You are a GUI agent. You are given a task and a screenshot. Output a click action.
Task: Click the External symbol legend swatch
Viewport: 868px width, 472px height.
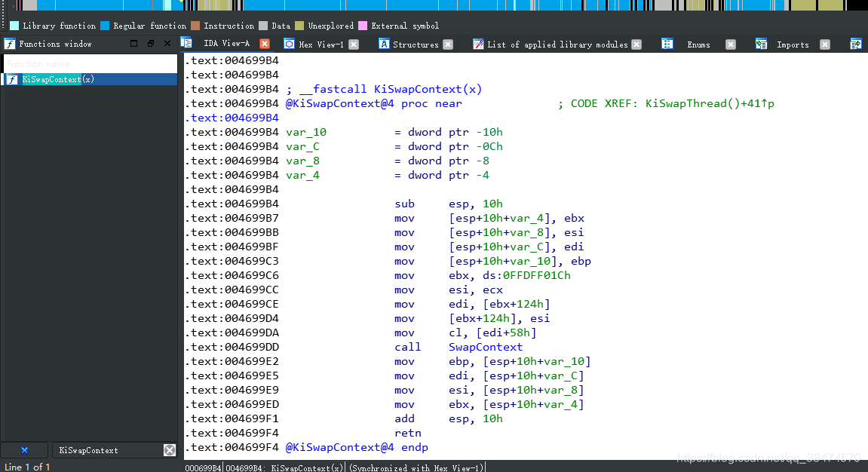[363, 26]
